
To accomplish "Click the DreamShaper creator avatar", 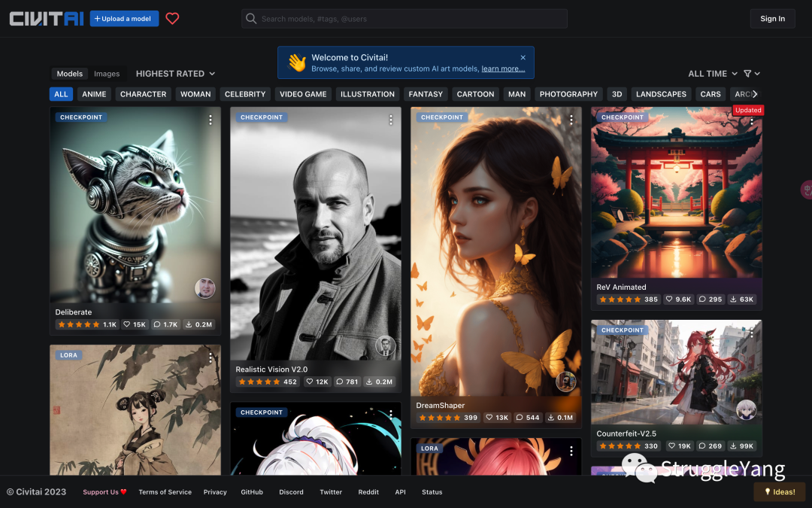I will [566, 382].
